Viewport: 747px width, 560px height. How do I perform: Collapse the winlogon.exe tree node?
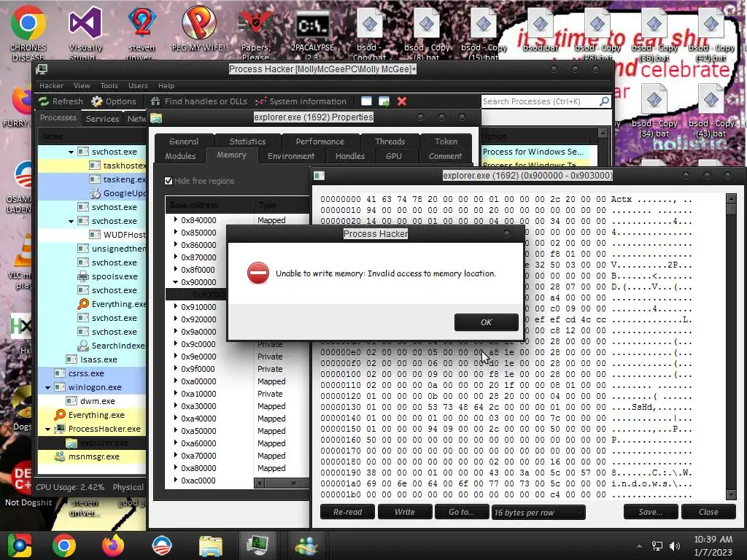(47, 388)
